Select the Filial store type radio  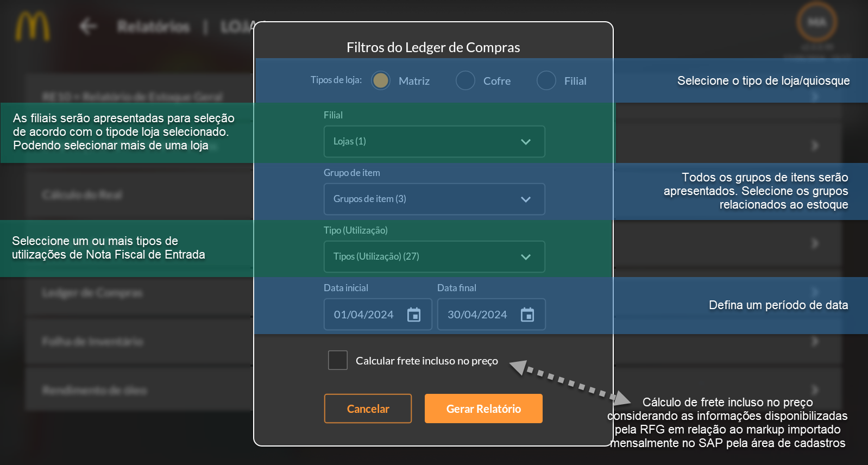546,80
